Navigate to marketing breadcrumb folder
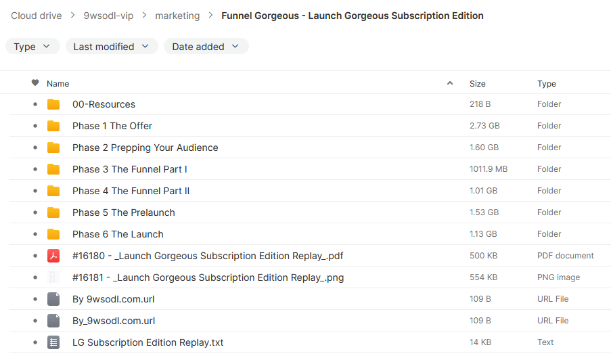Viewport: 611px width, 364px height. click(177, 16)
